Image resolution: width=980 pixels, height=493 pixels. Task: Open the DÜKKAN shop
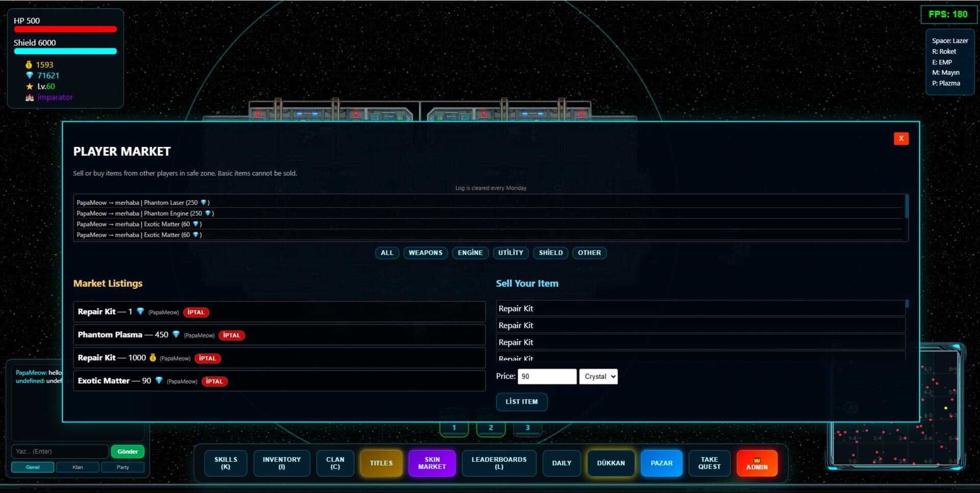coord(611,463)
